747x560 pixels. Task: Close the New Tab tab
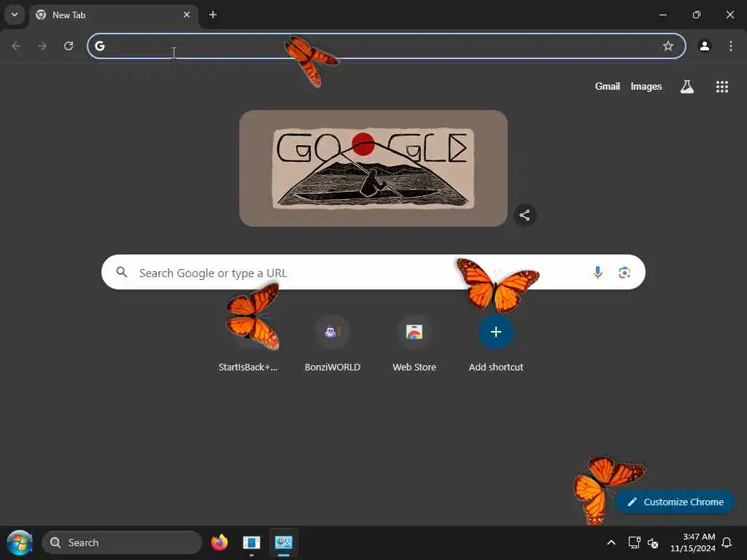[x=187, y=15]
